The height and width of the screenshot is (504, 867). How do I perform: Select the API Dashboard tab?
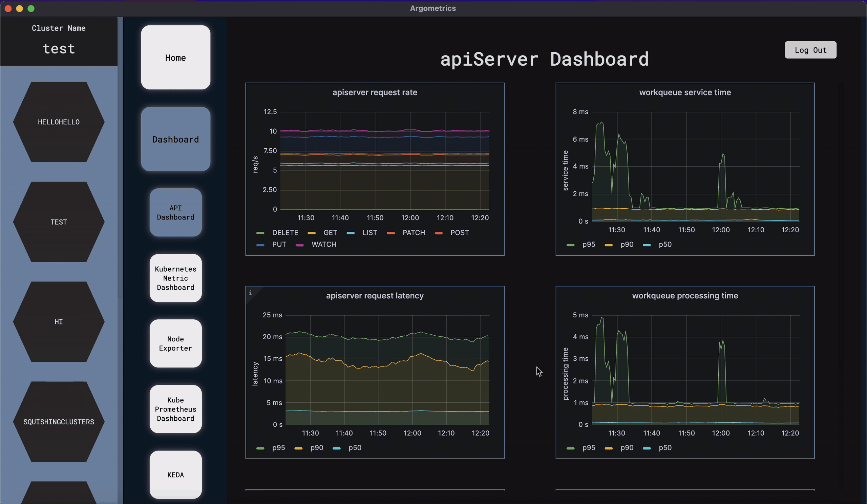pos(175,213)
